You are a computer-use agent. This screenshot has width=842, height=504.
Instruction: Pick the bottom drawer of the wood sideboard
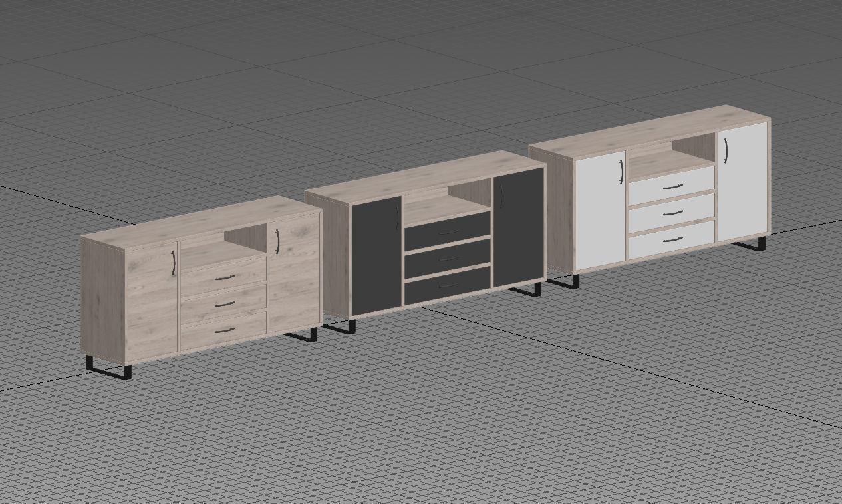223,330
